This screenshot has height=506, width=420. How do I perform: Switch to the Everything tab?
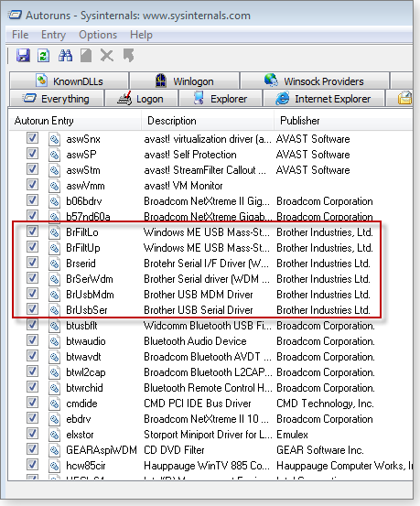pyautogui.click(x=57, y=99)
